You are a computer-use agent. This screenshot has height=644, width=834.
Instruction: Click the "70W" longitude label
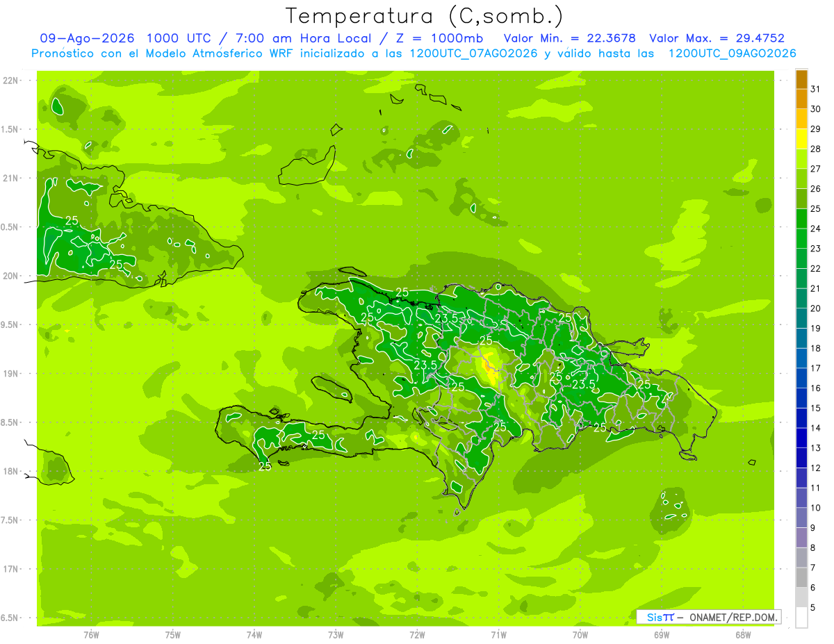pos(580,635)
